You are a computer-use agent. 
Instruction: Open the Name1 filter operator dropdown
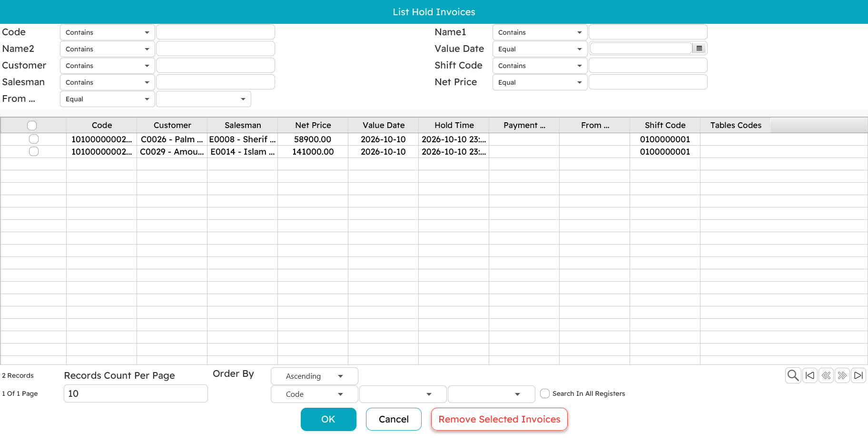(x=540, y=32)
